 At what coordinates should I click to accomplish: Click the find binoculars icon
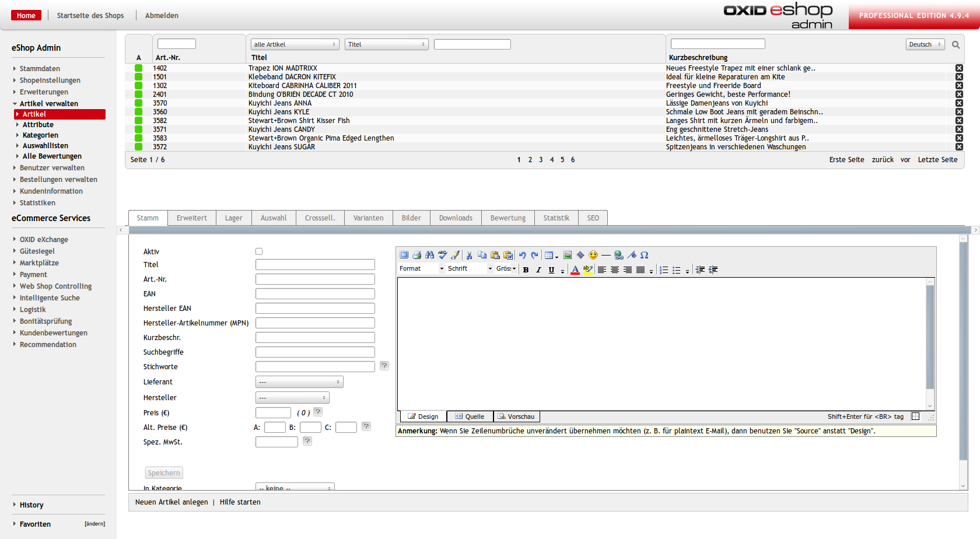pyautogui.click(x=430, y=255)
